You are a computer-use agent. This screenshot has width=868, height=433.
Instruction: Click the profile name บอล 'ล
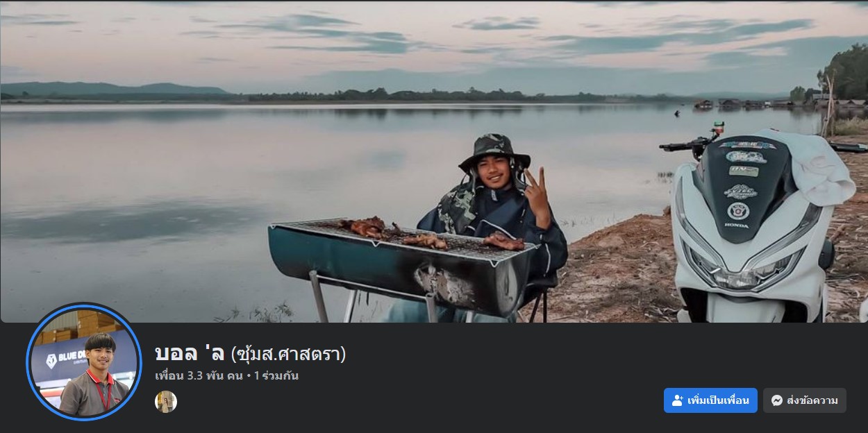[190, 354]
